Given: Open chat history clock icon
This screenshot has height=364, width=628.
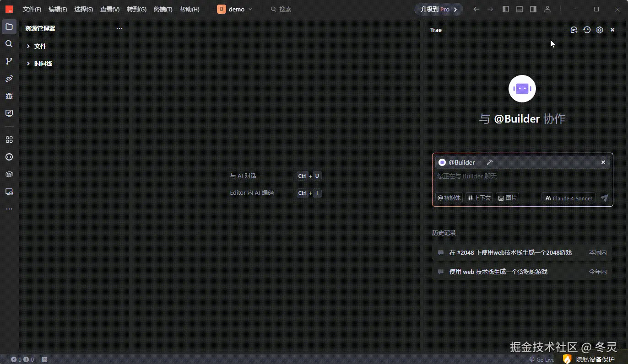Looking at the screenshot, I should [x=587, y=30].
